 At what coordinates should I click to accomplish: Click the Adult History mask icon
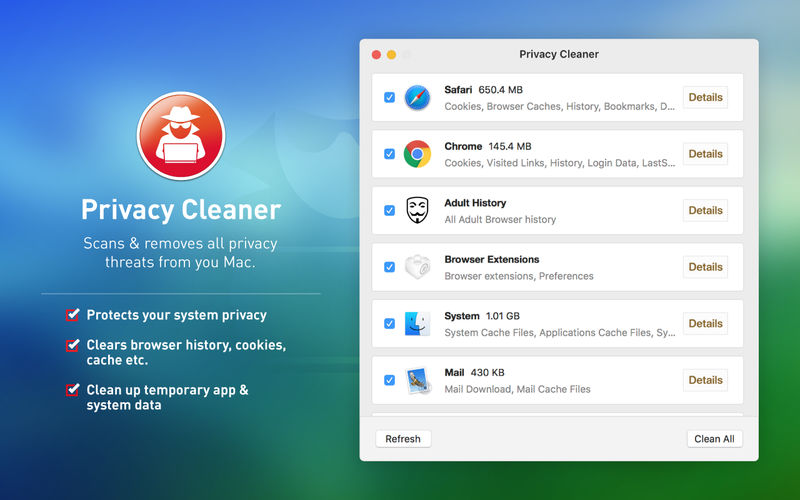(x=417, y=210)
